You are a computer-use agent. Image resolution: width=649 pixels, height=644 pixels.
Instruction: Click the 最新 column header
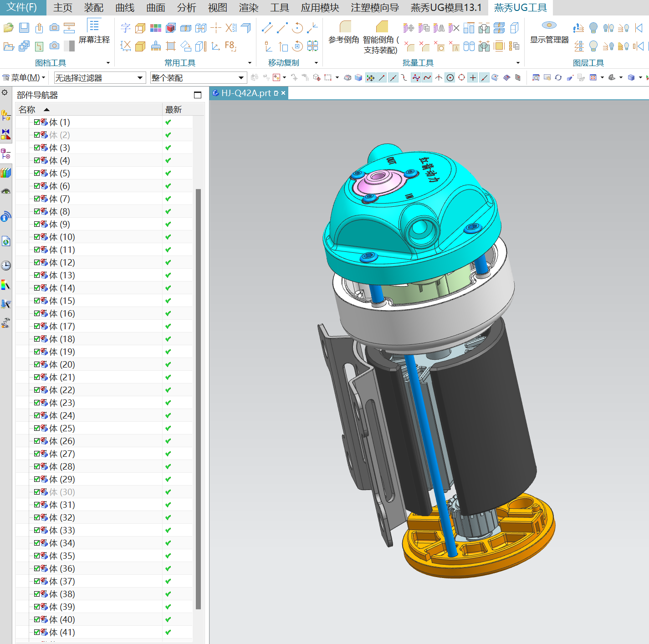pyautogui.click(x=177, y=110)
